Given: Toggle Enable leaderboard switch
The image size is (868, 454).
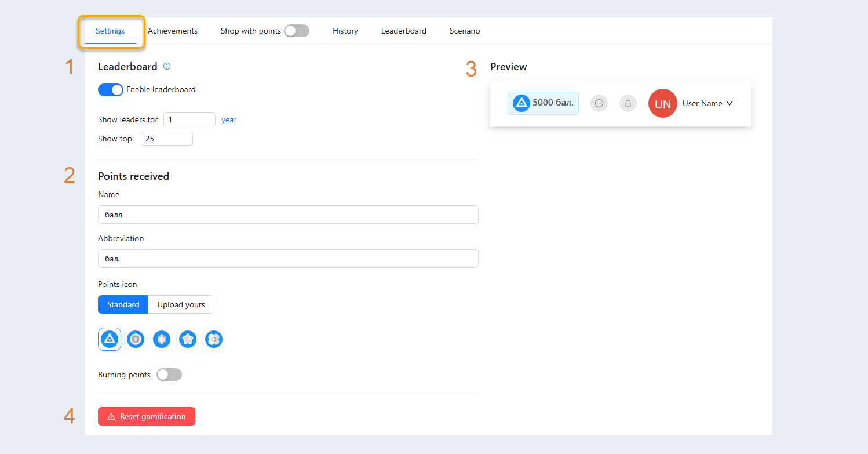Looking at the screenshot, I should (x=111, y=90).
